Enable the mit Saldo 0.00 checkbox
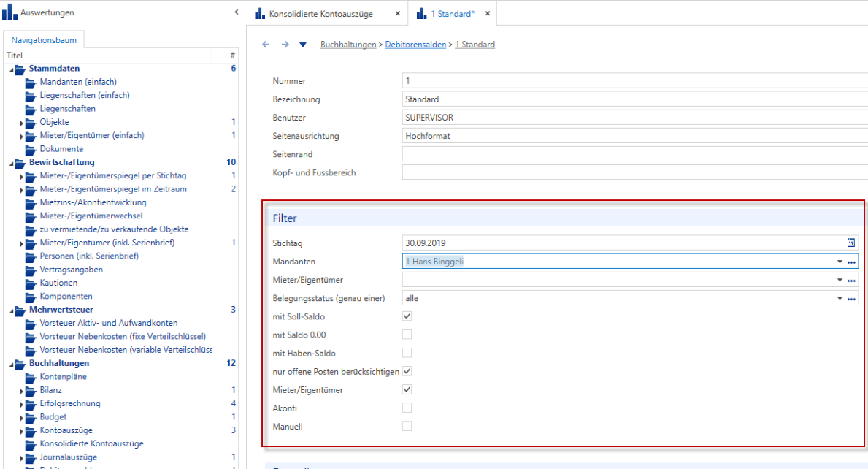The height and width of the screenshot is (469, 868). pos(407,335)
